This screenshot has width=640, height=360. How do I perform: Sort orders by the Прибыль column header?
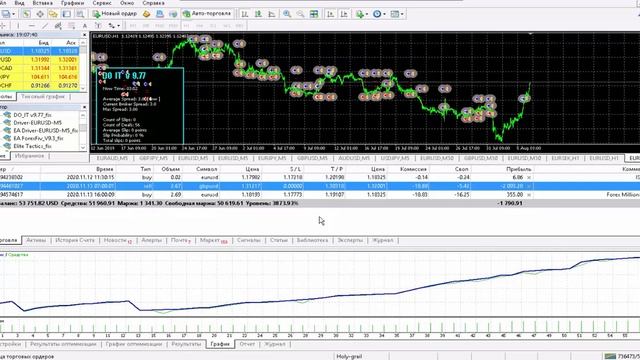tap(518, 169)
